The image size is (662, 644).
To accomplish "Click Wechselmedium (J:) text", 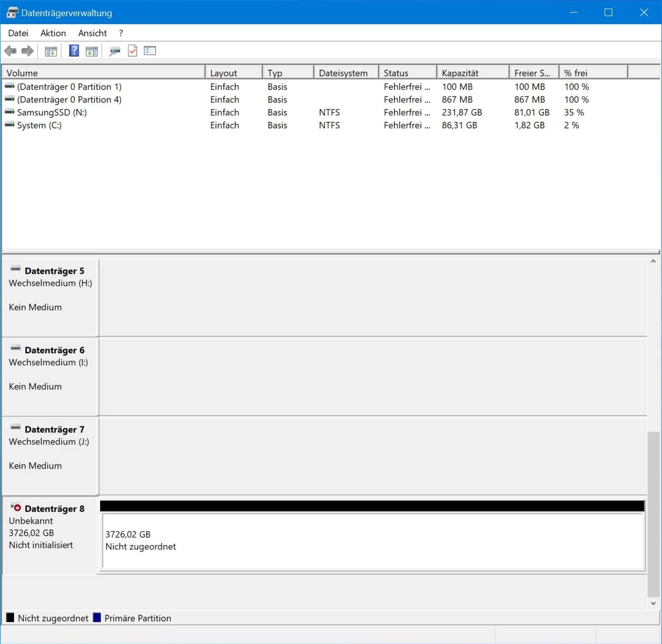I will 49,442.
